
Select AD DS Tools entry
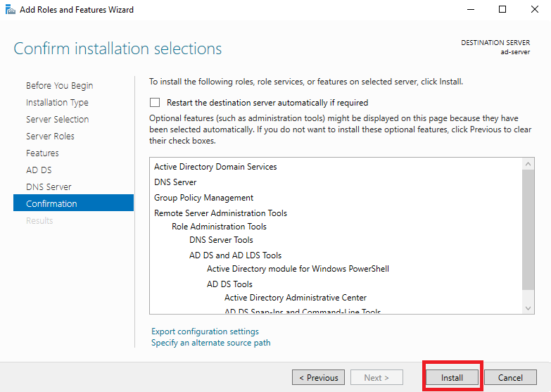pyautogui.click(x=229, y=284)
